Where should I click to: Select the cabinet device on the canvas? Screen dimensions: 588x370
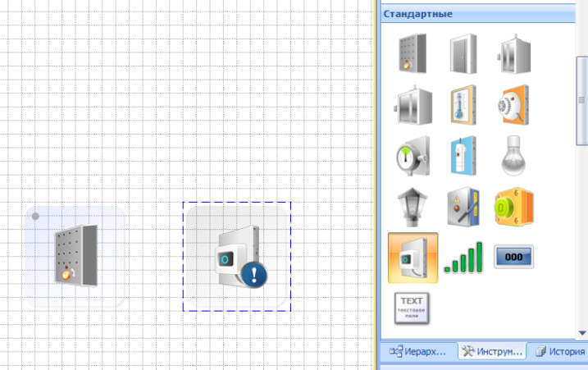[x=75, y=257]
